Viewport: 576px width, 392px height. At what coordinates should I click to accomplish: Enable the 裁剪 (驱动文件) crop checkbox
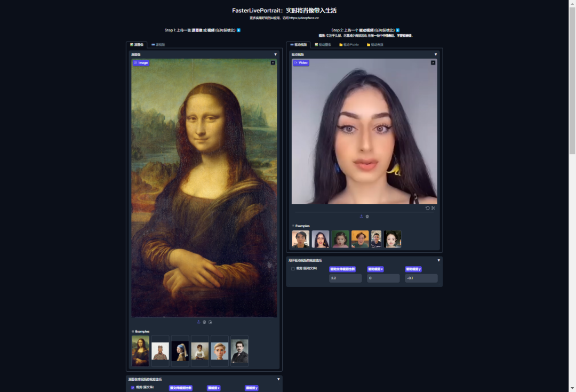pyautogui.click(x=293, y=269)
